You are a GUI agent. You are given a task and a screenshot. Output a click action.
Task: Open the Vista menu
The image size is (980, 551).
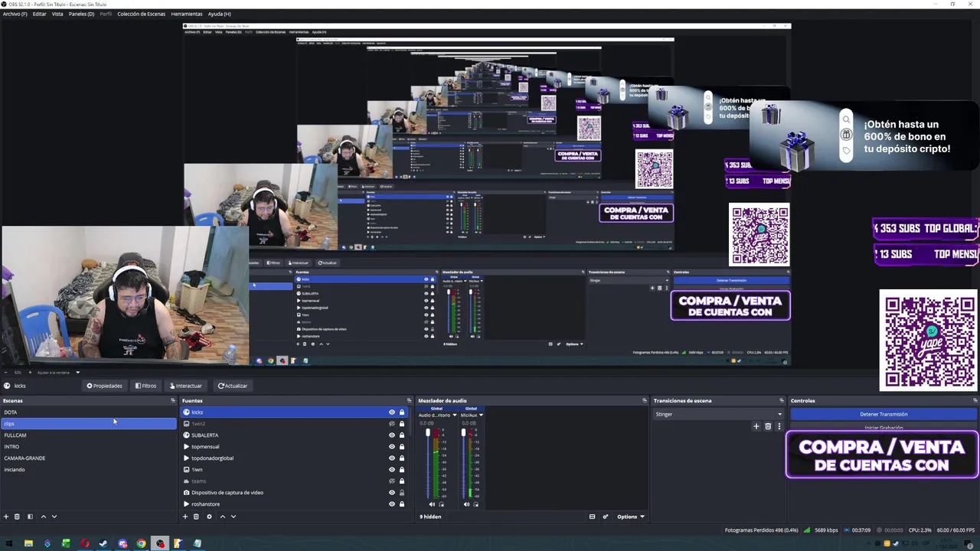click(57, 14)
